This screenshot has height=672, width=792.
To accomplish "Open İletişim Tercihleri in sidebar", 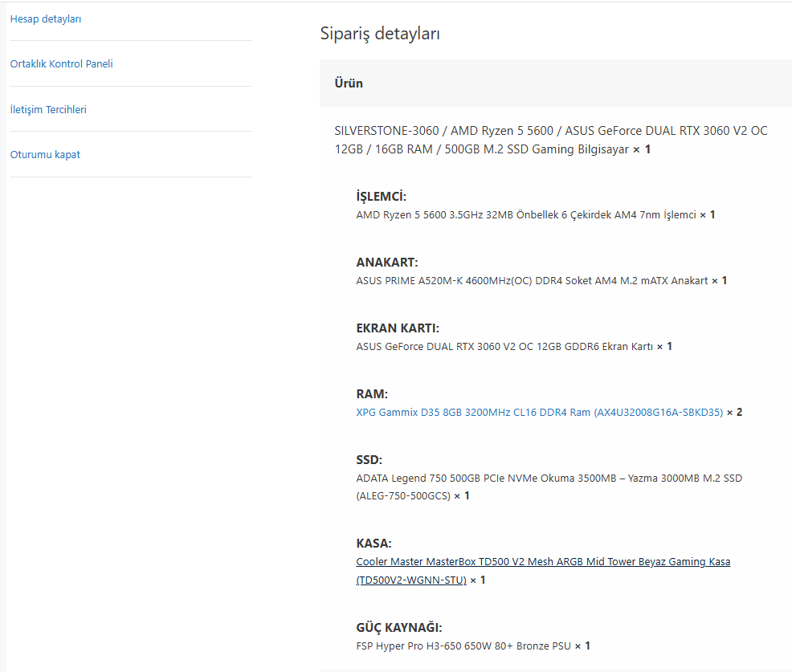I will click(x=48, y=109).
